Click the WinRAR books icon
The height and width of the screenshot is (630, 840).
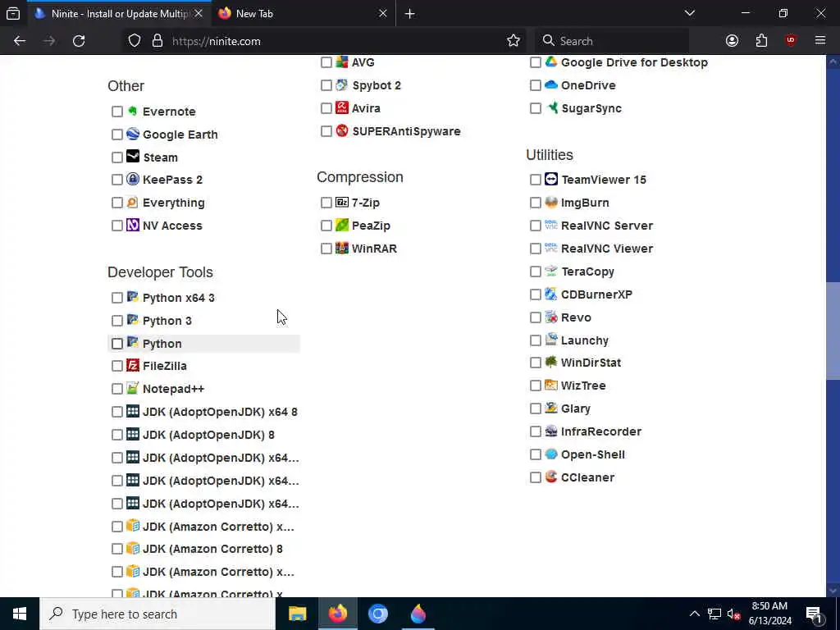[342, 248]
